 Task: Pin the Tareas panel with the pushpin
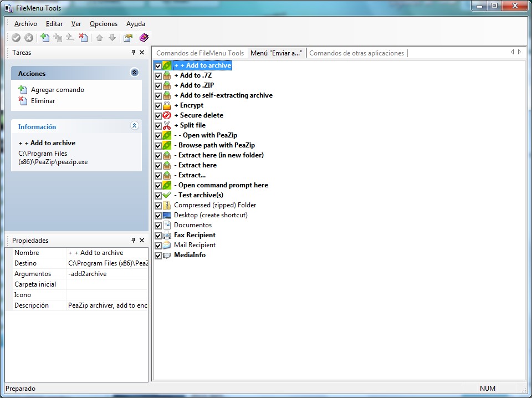tap(133, 52)
